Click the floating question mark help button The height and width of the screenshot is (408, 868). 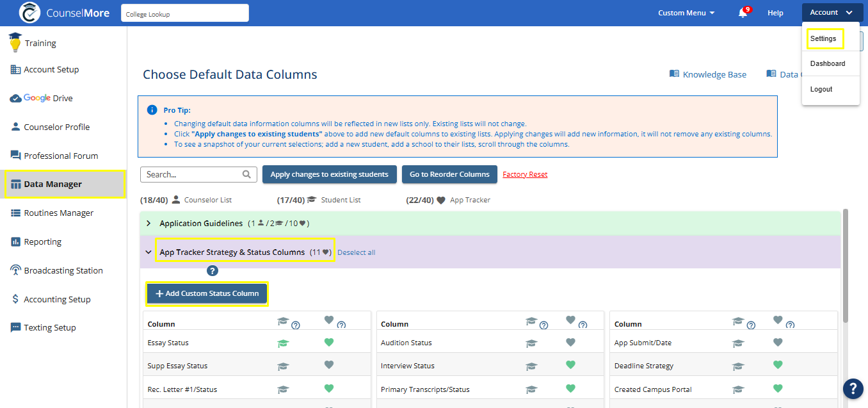coord(853,389)
